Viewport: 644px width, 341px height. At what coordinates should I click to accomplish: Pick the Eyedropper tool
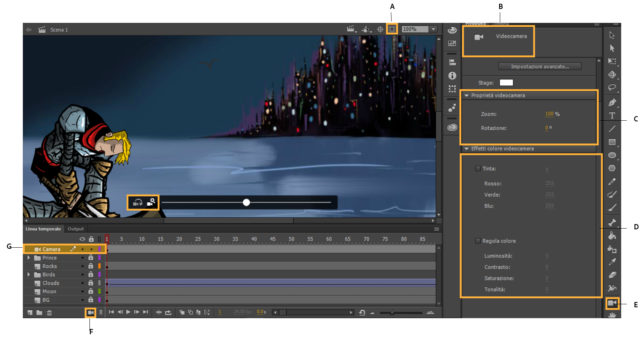[613, 262]
